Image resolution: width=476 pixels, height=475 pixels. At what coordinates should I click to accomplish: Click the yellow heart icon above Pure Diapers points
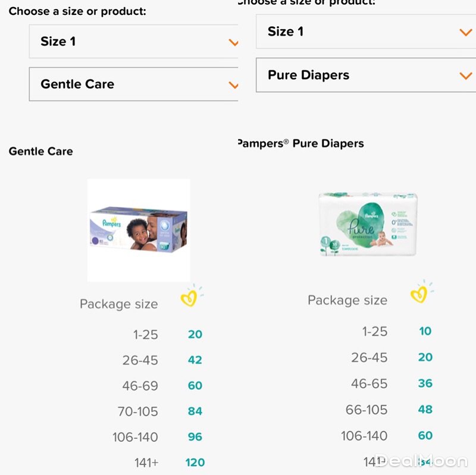pyautogui.click(x=419, y=293)
